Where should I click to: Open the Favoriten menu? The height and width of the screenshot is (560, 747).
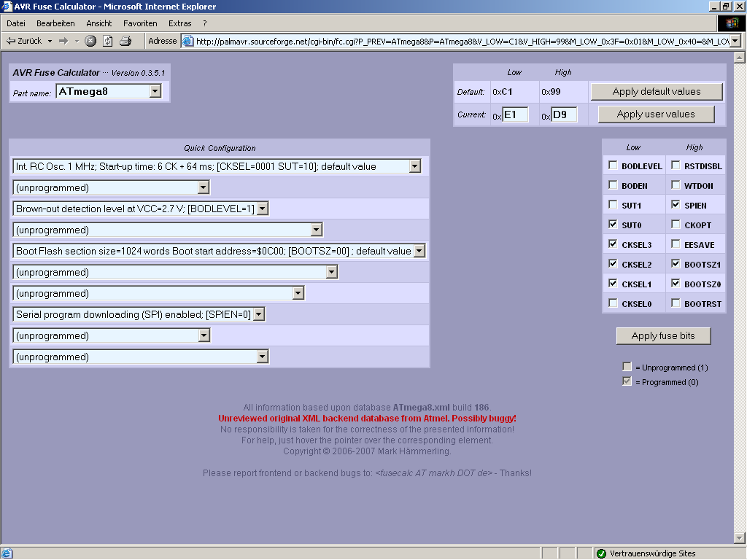coord(140,23)
